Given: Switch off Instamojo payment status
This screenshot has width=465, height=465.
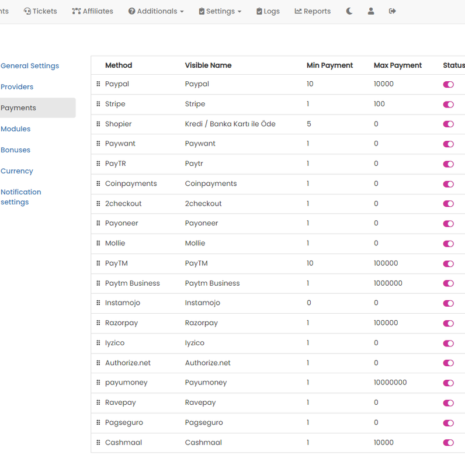Looking at the screenshot, I should (448, 303).
